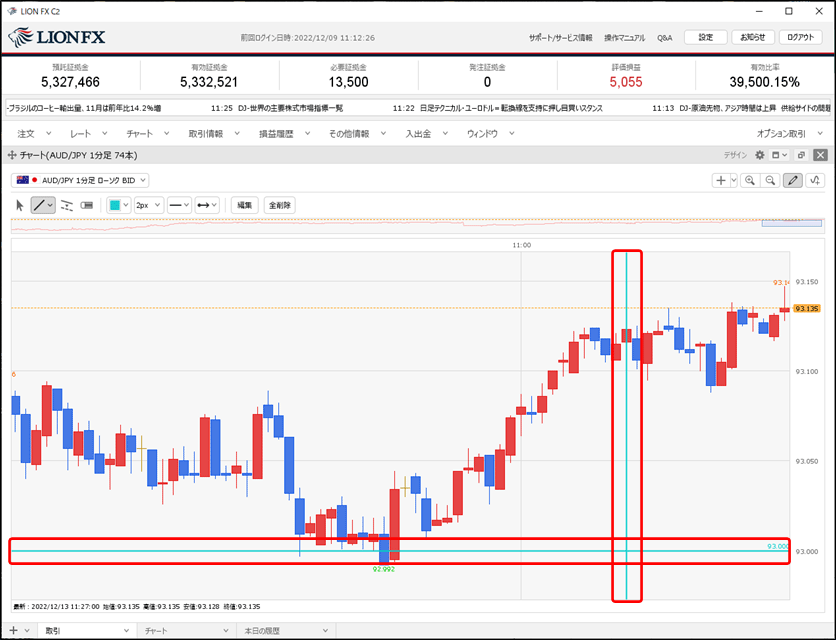Screen dimensions: 836x640
Task: Open the 注文 menu
Action: 34,134
